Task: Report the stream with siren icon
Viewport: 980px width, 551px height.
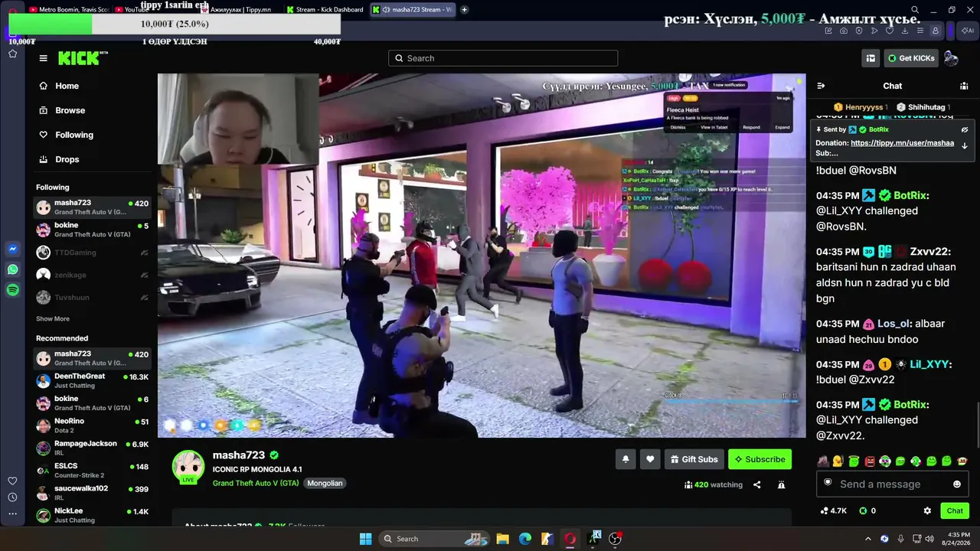Action: click(x=781, y=484)
